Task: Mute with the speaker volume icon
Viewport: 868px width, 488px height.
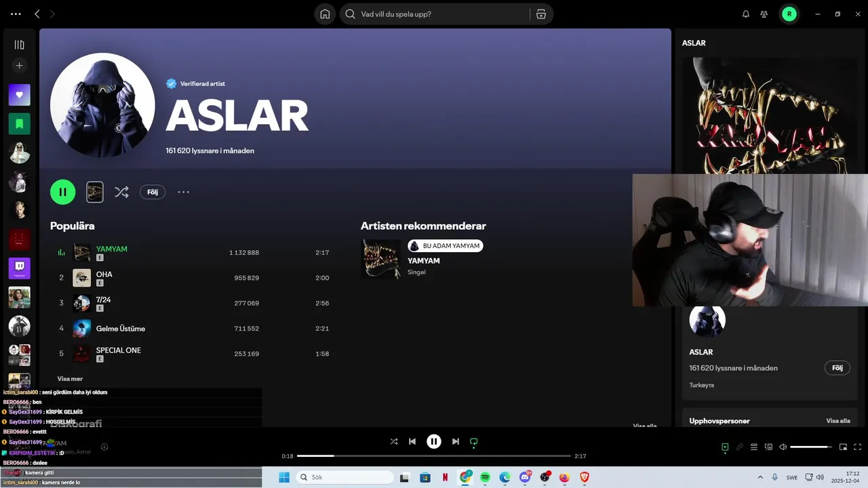Action: tap(783, 447)
